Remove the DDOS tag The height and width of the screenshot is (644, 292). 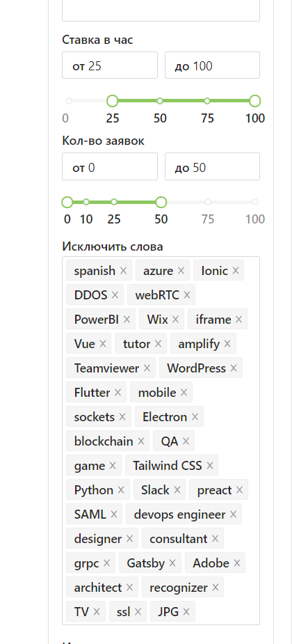pyautogui.click(x=115, y=295)
